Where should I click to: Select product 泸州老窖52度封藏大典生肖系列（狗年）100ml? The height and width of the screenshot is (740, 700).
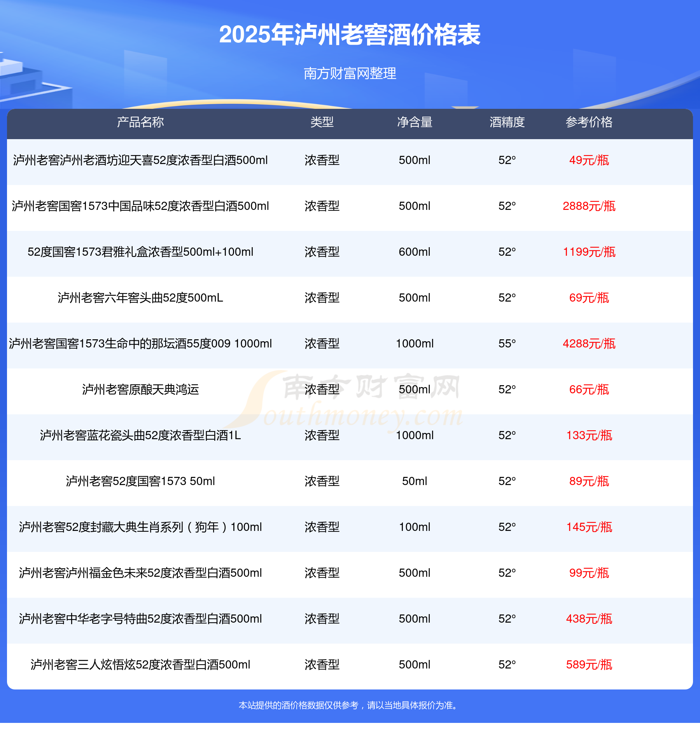(x=140, y=527)
